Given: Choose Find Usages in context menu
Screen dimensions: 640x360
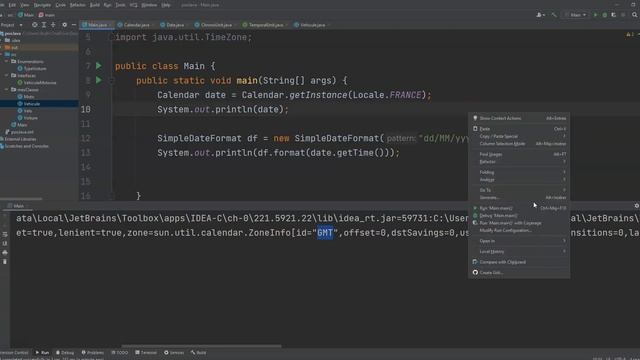Looking at the screenshot, I should 519,154.
